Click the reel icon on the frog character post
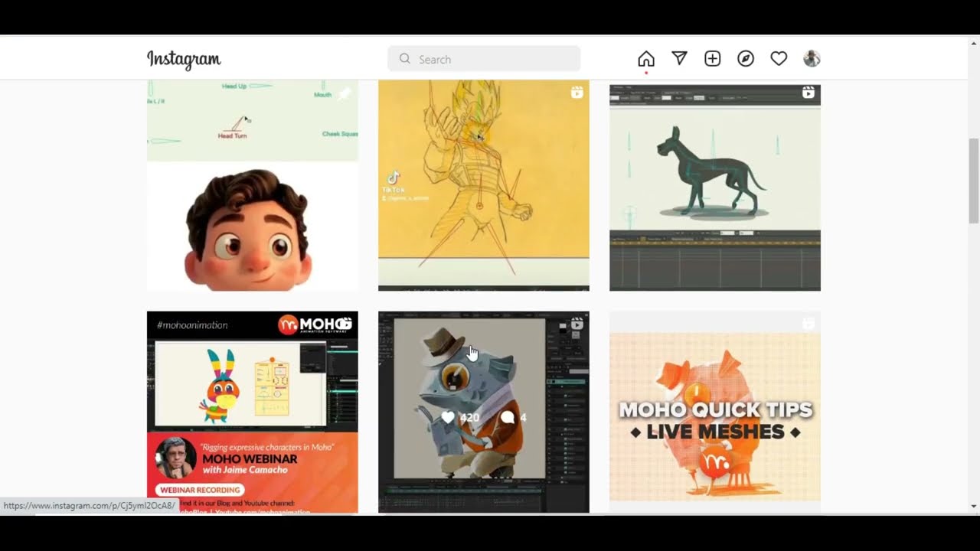 [x=577, y=324]
